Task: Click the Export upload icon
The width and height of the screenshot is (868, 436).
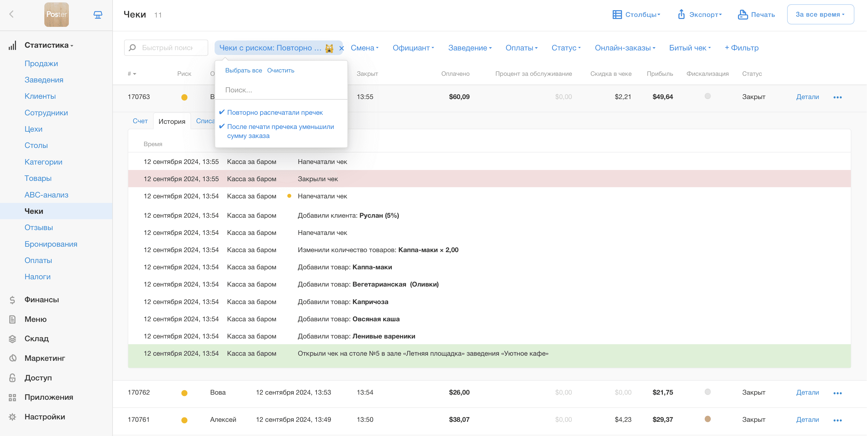Action: tap(681, 14)
